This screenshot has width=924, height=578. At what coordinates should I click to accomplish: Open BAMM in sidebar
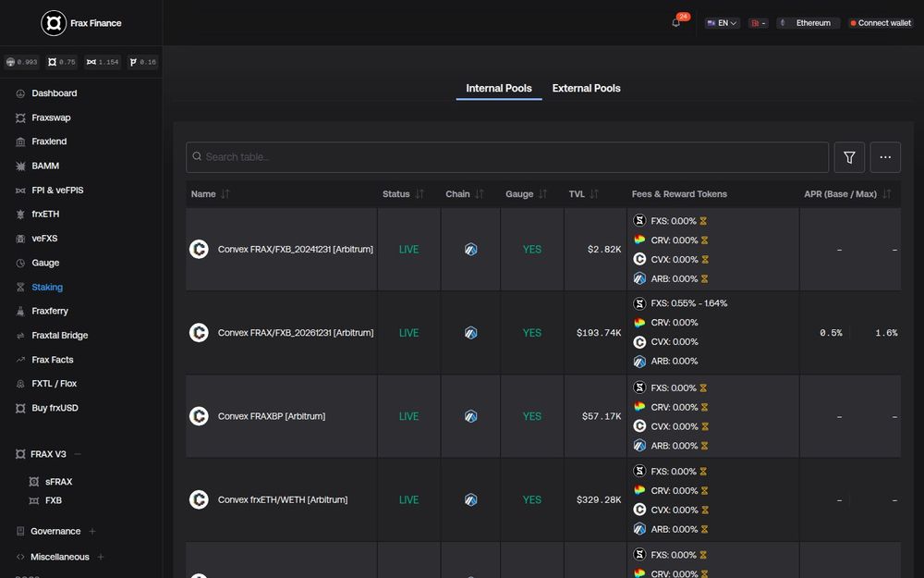point(45,166)
